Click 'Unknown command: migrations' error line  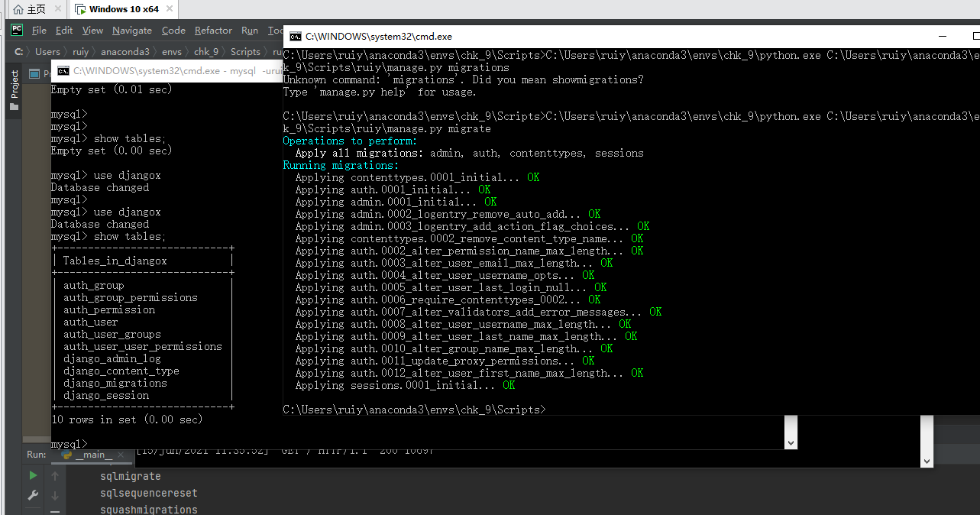(x=463, y=79)
